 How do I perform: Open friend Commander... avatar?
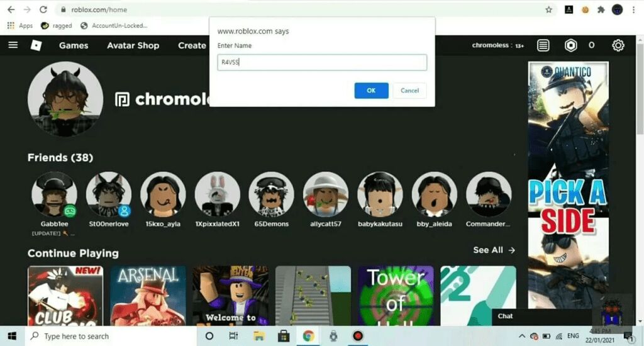(489, 194)
